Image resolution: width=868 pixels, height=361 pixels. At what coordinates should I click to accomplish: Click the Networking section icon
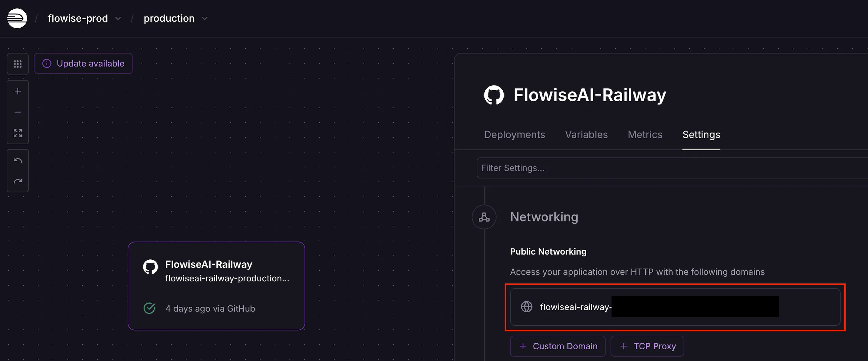pyautogui.click(x=484, y=217)
